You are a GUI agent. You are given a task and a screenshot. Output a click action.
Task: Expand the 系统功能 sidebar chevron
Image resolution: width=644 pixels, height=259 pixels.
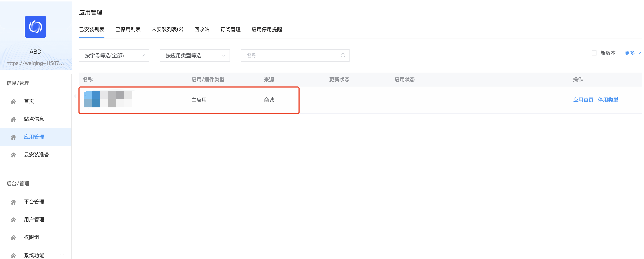(62, 255)
